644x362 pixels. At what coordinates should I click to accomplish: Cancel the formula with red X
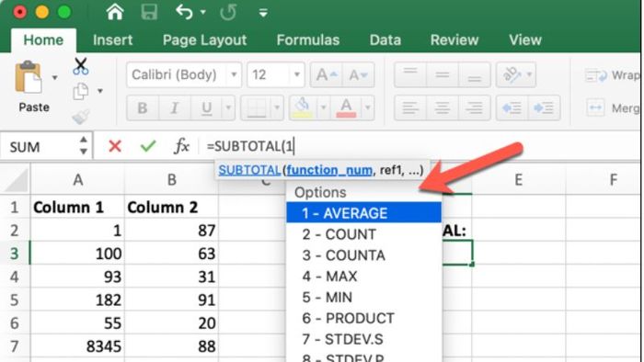tap(115, 146)
